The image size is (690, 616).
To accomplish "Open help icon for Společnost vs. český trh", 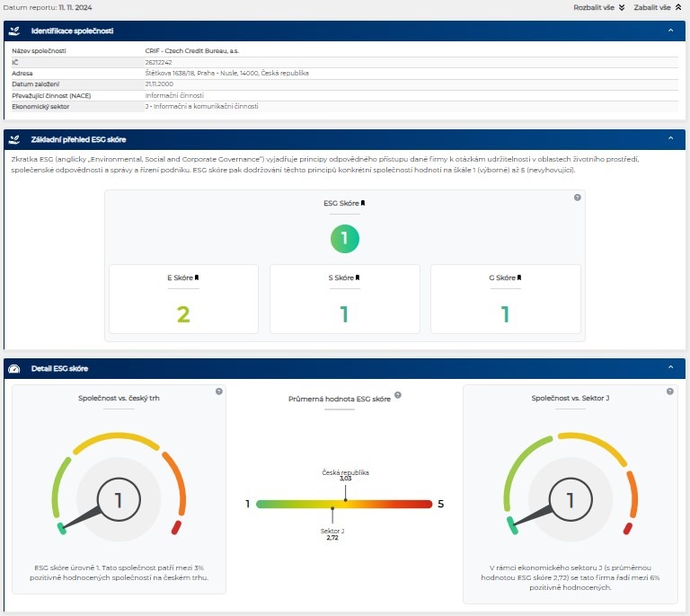I will coord(218,392).
